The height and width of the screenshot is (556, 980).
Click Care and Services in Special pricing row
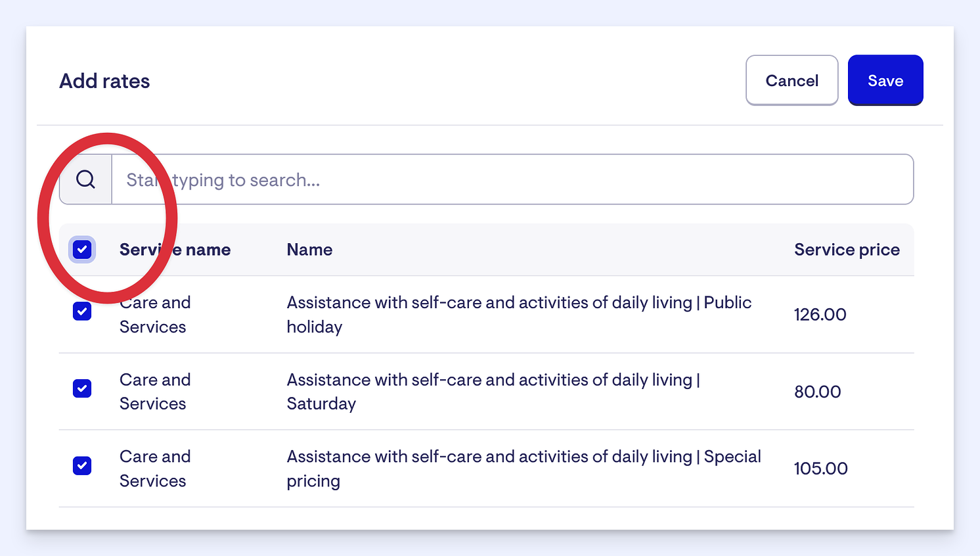pyautogui.click(x=155, y=469)
